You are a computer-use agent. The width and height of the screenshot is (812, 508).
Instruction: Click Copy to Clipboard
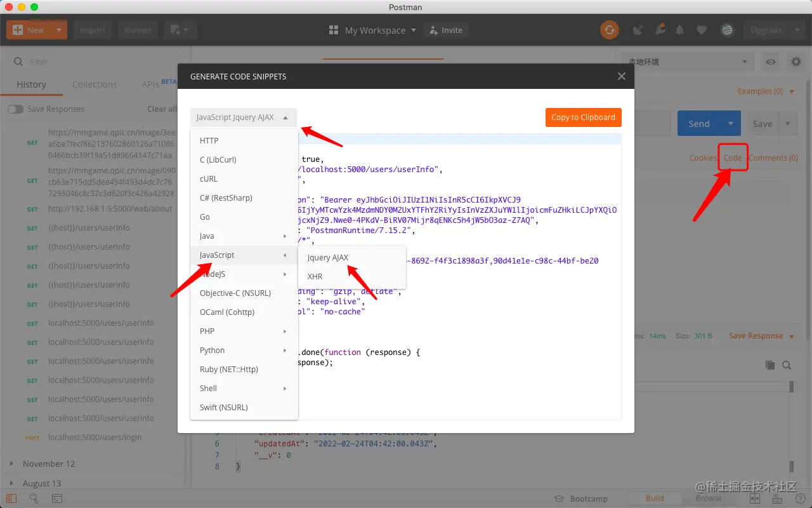click(584, 117)
